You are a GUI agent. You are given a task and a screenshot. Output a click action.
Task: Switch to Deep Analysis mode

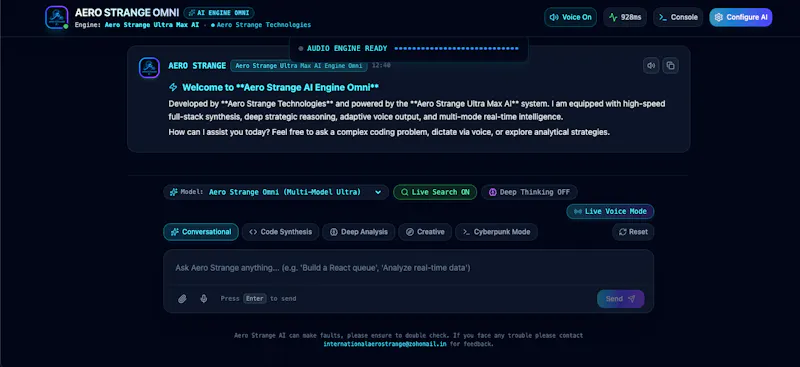pos(359,232)
